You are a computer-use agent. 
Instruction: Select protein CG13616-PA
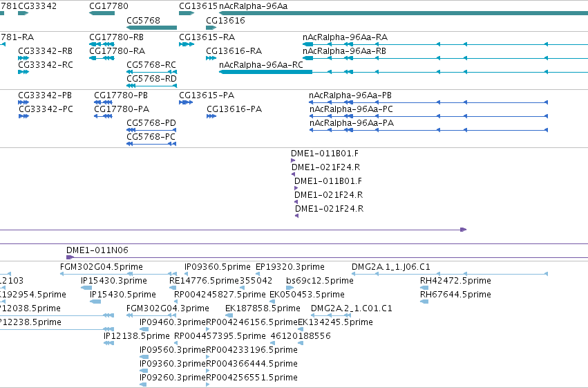click(234, 109)
